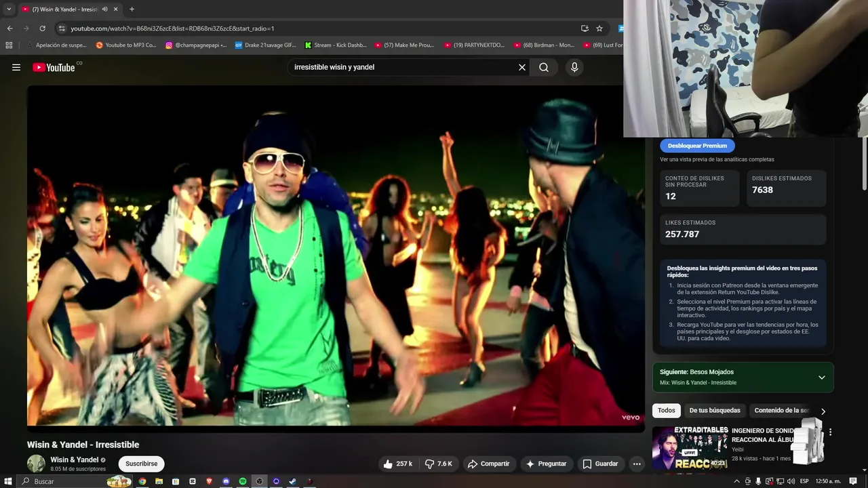Mute the tab using the speaker icon
Screen dimensions: 868x488
click(104, 9)
